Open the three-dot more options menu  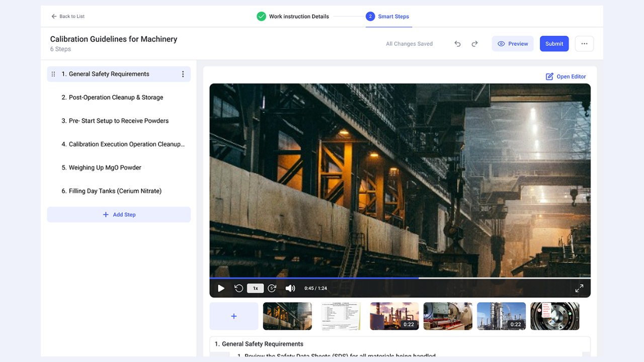(584, 44)
